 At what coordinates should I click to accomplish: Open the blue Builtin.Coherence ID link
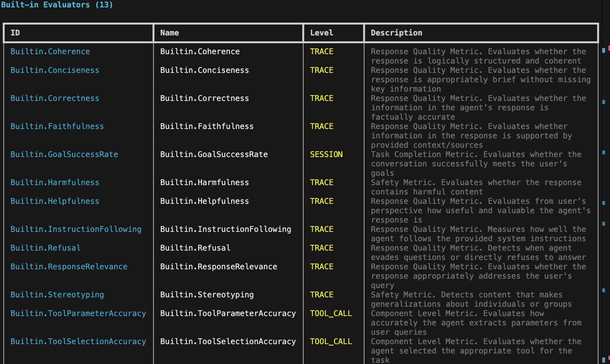[50, 51]
